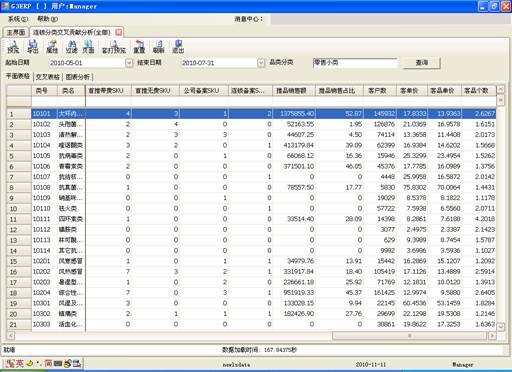Open the 结束日期 date dropdown

(261, 63)
